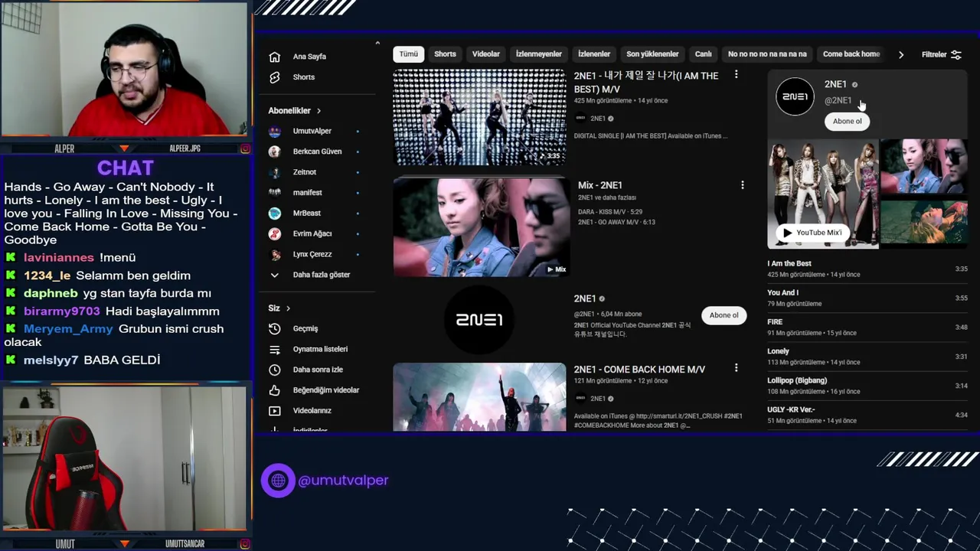Click chat username Meryem_Army
Screen dimensions: 980x551
(x=68, y=329)
